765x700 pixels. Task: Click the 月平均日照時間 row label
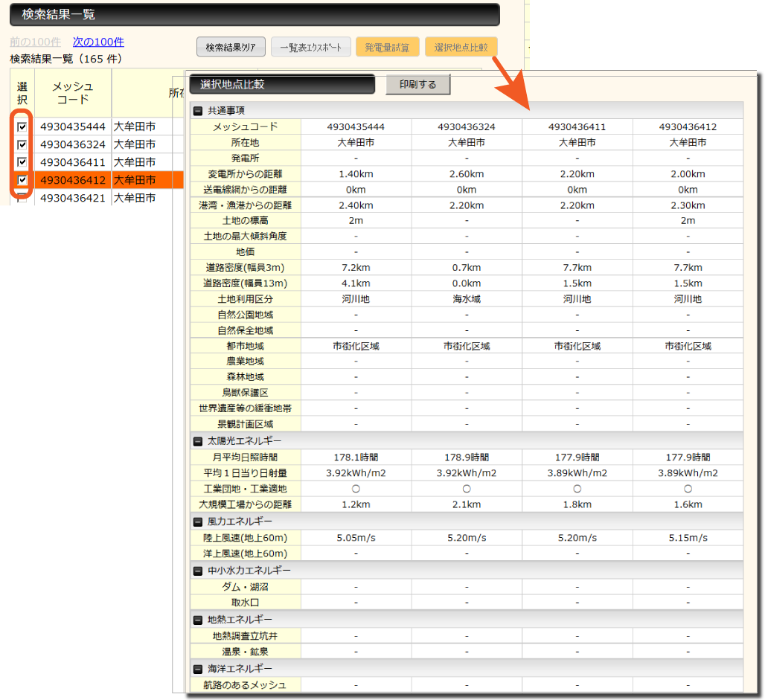(x=246, y=457)
